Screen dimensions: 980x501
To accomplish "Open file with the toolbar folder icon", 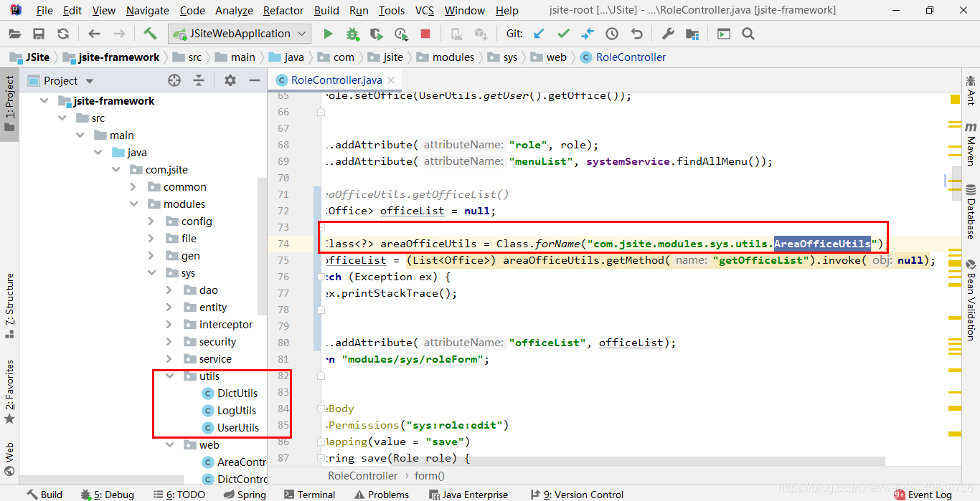I will tap(15, 34).
